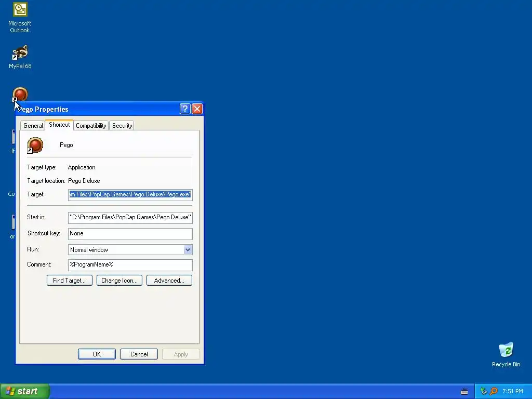Click the Comment field with %ProgramName%
Image resolution: width=532 pixels, height=399 pixels.
coord(130,265)
